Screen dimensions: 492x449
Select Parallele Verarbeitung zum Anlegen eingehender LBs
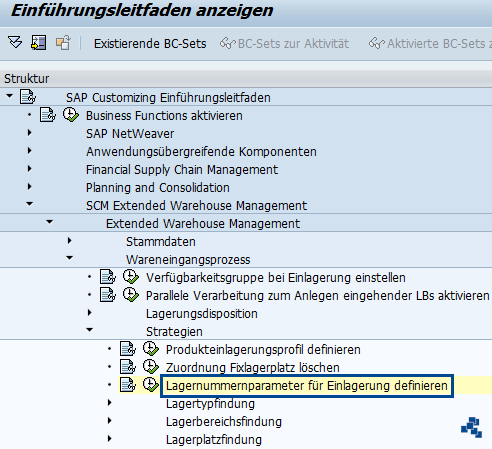[317, 296]
